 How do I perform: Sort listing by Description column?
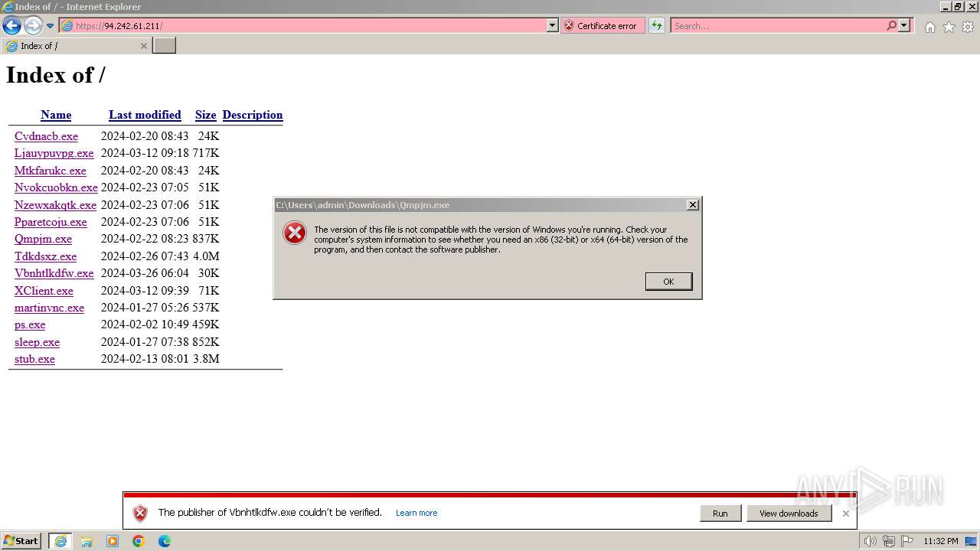coord(253,115)
